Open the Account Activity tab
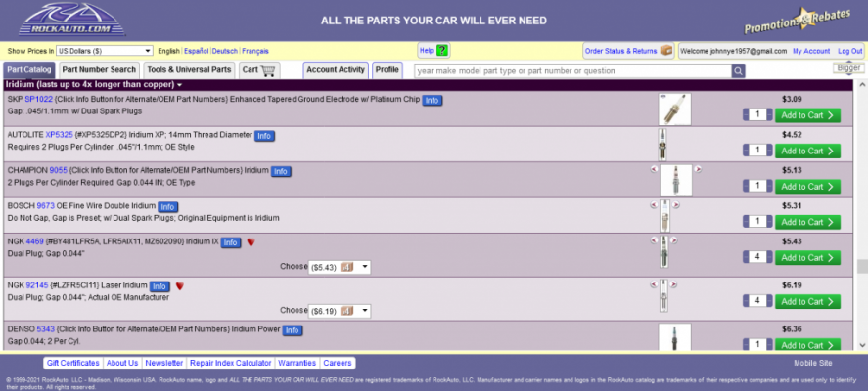868x391 pixels. coord(336,70)
